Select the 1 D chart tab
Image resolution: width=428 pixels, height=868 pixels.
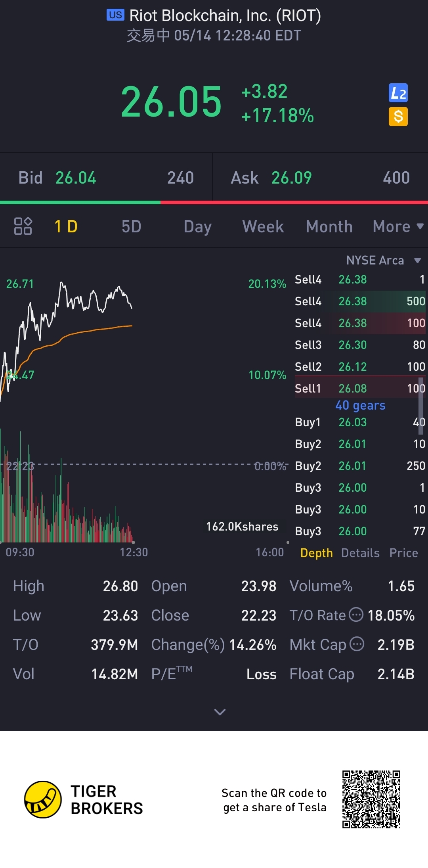[66, 226]
